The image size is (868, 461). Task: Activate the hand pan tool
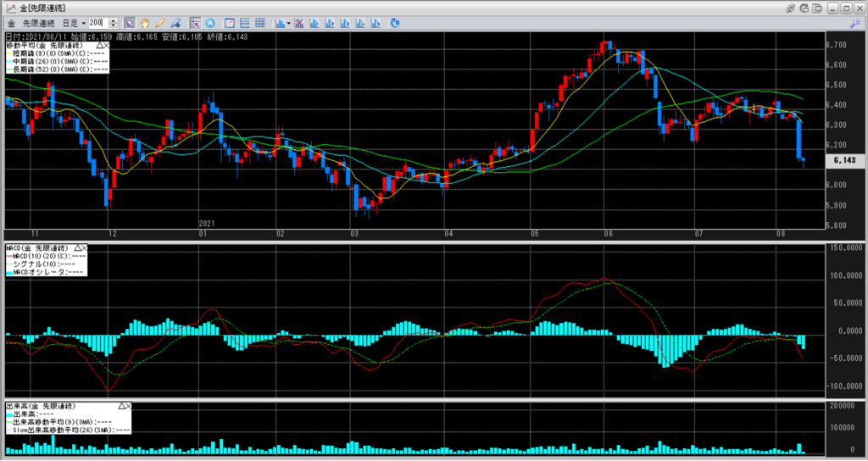(145, 22)
